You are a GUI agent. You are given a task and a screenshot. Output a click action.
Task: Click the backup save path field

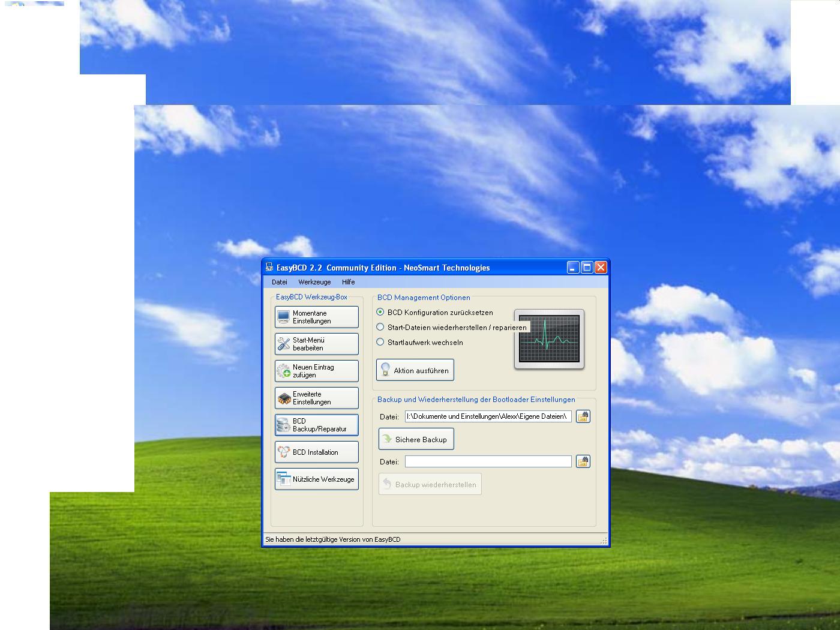[x=488, y=416]
